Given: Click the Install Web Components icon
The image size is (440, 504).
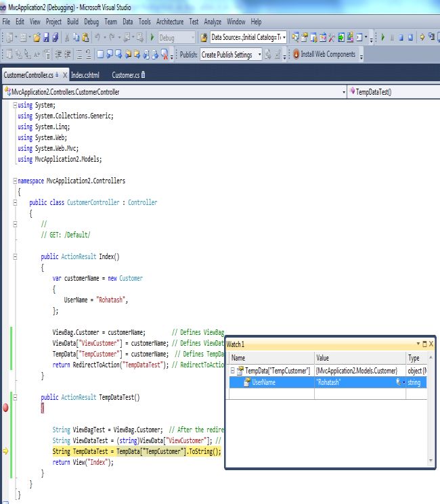Looking at the screenshot, I should [296, 55].
